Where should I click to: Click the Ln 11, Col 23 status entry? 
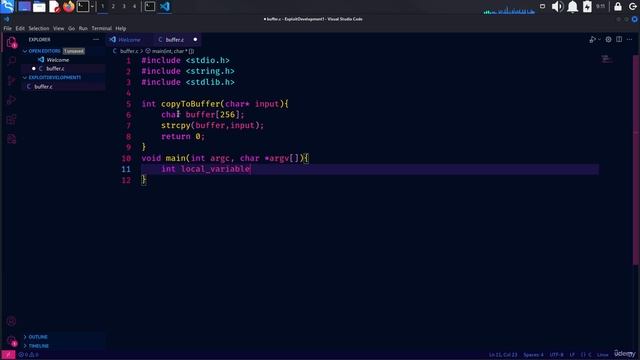[503, 355]
